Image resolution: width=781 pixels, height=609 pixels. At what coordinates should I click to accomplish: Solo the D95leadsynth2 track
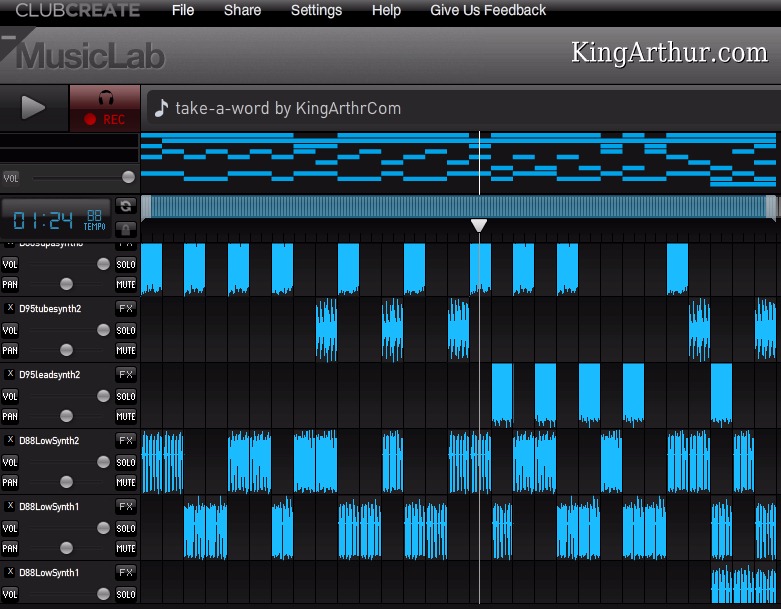[x=126, y=396]
